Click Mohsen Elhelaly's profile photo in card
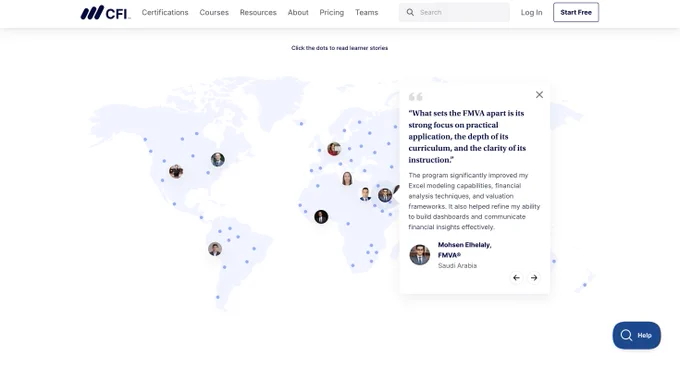The height and width of the screenshot is (368, 680). pos(419,254)
